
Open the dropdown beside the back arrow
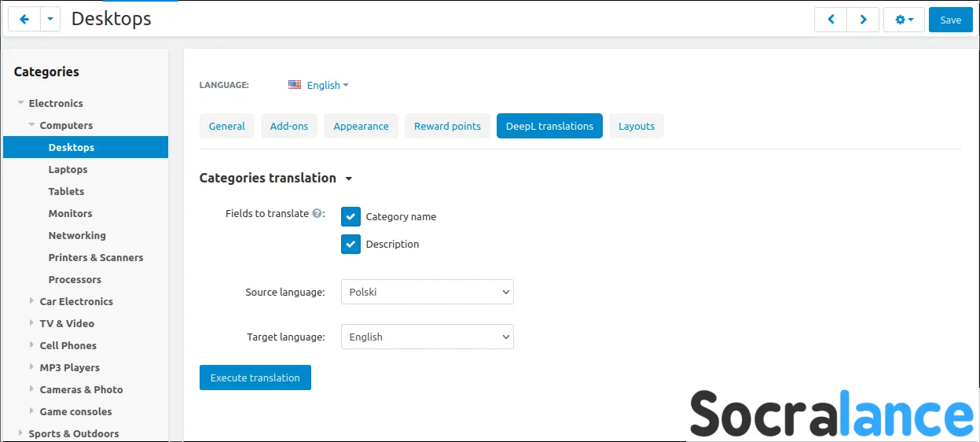click(x=50, y=20)
